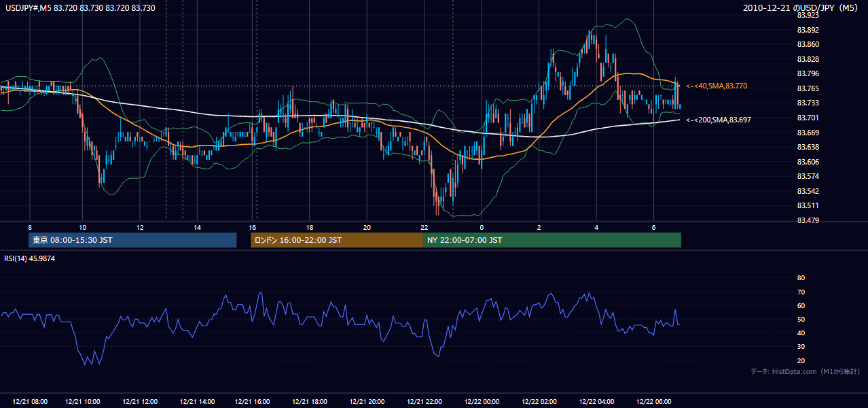Click the 12/21 14:00 date label
This screenshot has width=868, height=408.
point(198,402)
